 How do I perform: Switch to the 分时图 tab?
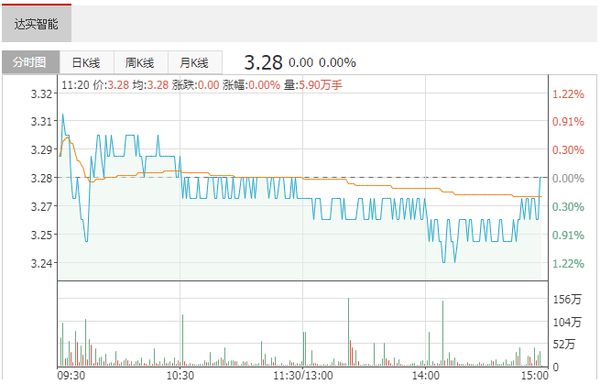(31, 62)
